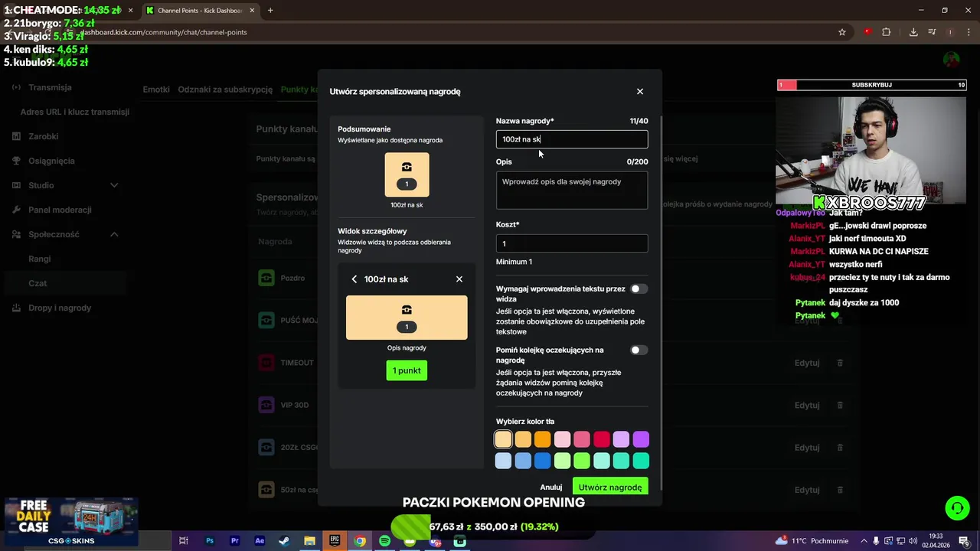The width and height of the screenshot is (980, 551).
Task: Click Anuluj to cancel reward creation
Action: point(551,487)
